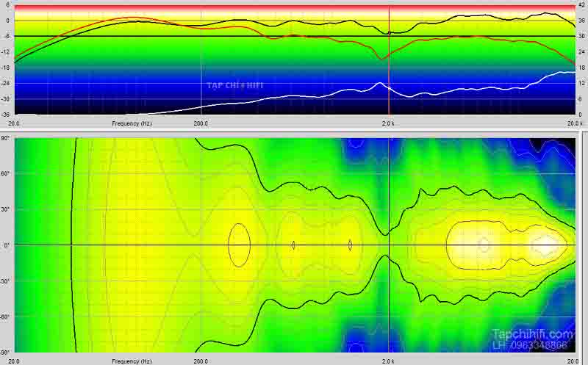The height and width of the screenshot is (365, 588).
Task: Click the "-6" label on the left dB axis
Action: point(7,36)
